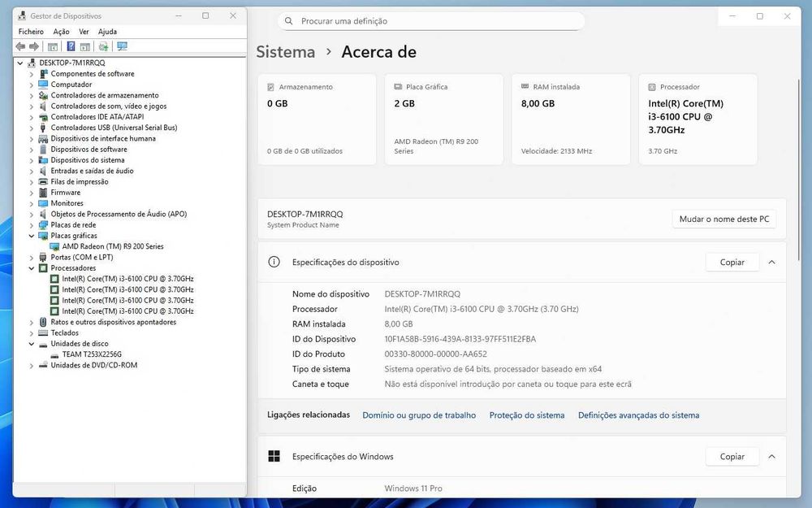Click ID do Produto value 00330-80000-00000-AA652

(435, 354)
